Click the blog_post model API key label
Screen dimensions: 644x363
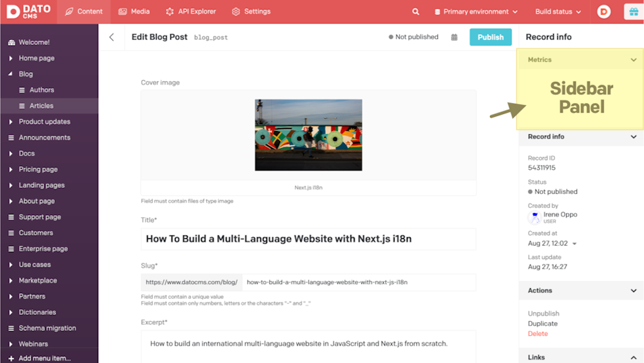click(x=211, y=37)
